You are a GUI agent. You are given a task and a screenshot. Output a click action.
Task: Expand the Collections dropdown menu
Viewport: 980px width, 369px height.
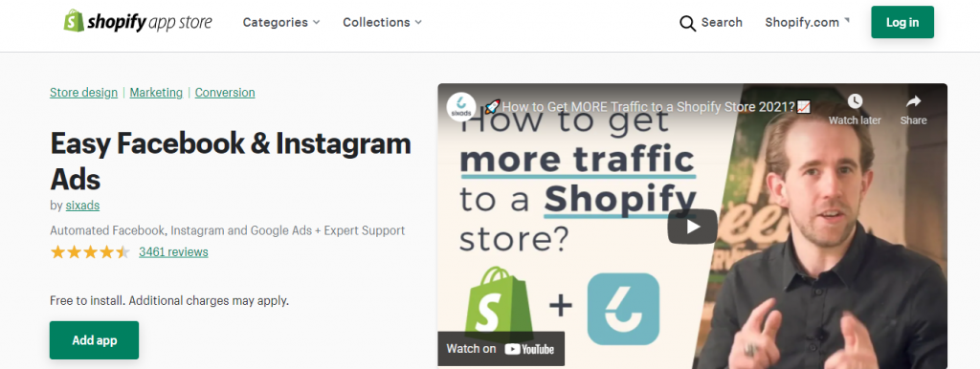tap(382, 23)
